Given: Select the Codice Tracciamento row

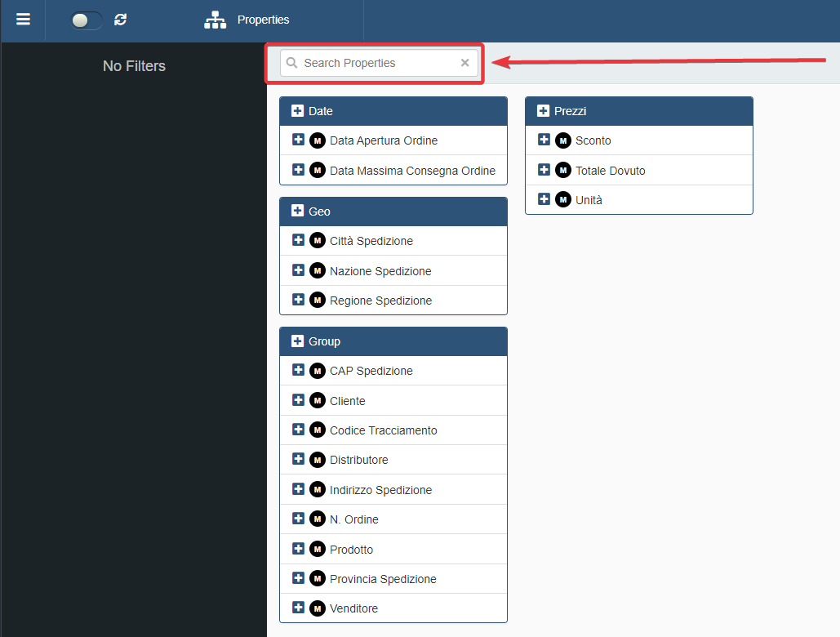Looking at the screenshot, I should [383, 430].
